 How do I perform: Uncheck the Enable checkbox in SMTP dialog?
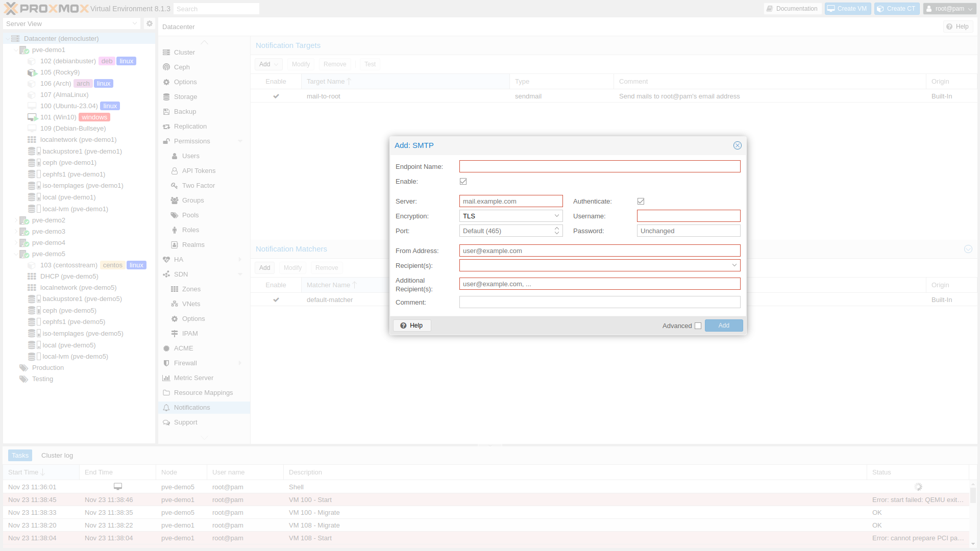tap(463, 182)
